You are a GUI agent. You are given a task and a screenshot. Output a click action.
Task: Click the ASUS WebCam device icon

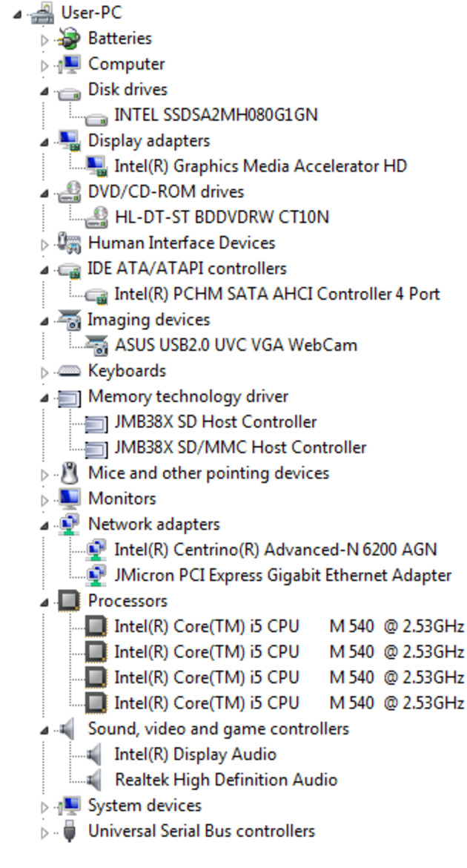pyautogui.click(x=96, y=346)
